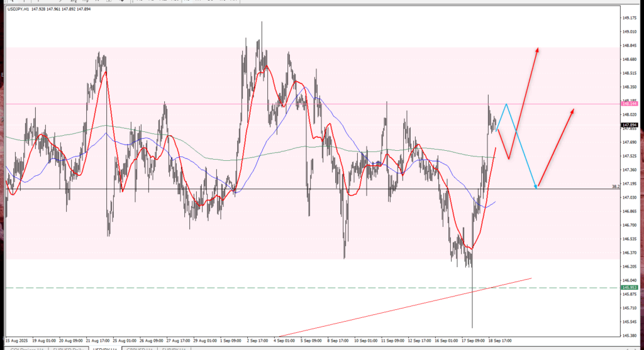This screenshot has height=350, width=644.
Task: Open the EURUSD Daily chart tab
Action: click(69, 347)
